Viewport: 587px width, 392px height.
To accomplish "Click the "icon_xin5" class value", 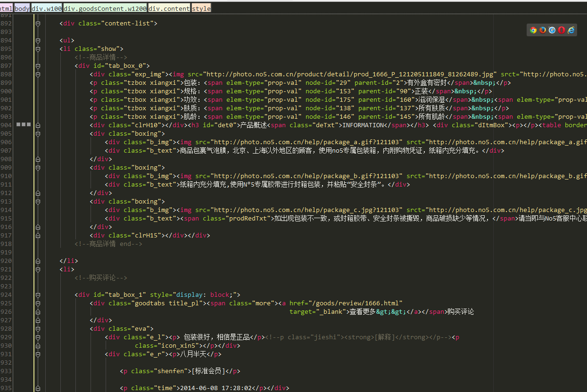I will click(180, 346).
